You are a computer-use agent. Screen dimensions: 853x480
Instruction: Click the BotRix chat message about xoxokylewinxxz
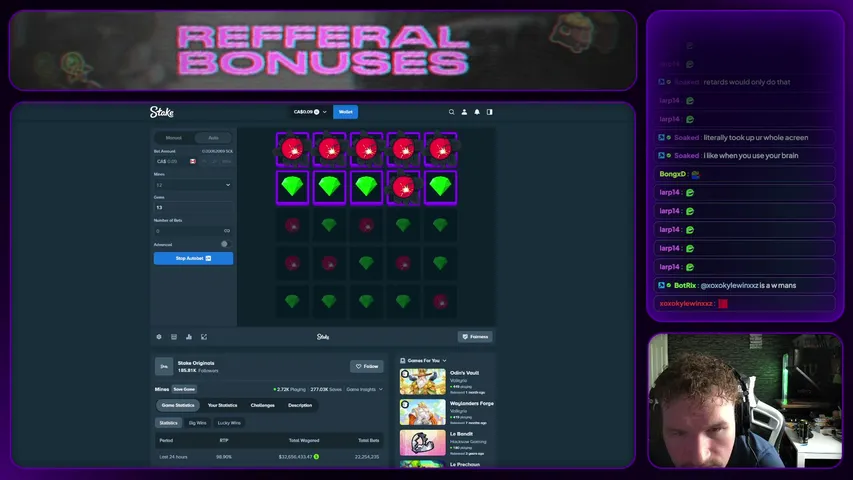coord(744,285)
